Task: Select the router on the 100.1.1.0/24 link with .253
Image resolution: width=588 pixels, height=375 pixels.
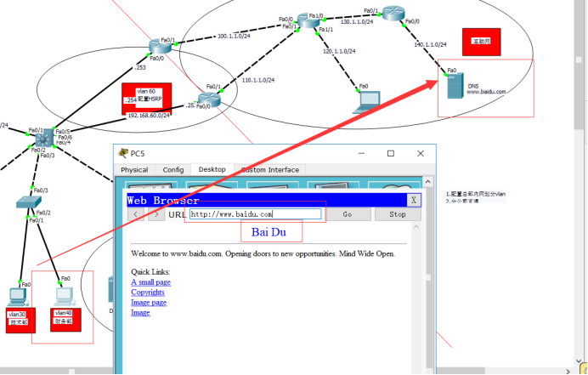Action: click(160, 47)
